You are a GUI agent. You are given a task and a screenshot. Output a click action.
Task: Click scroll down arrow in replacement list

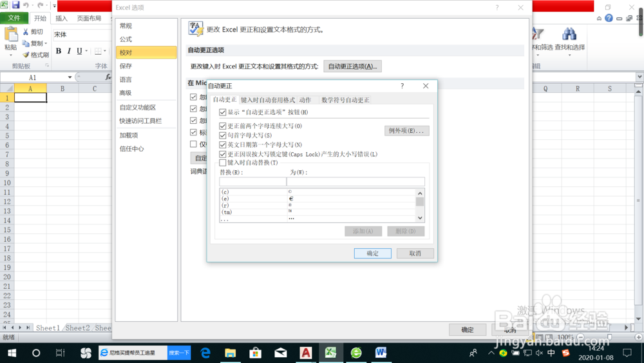click(420, 219)
